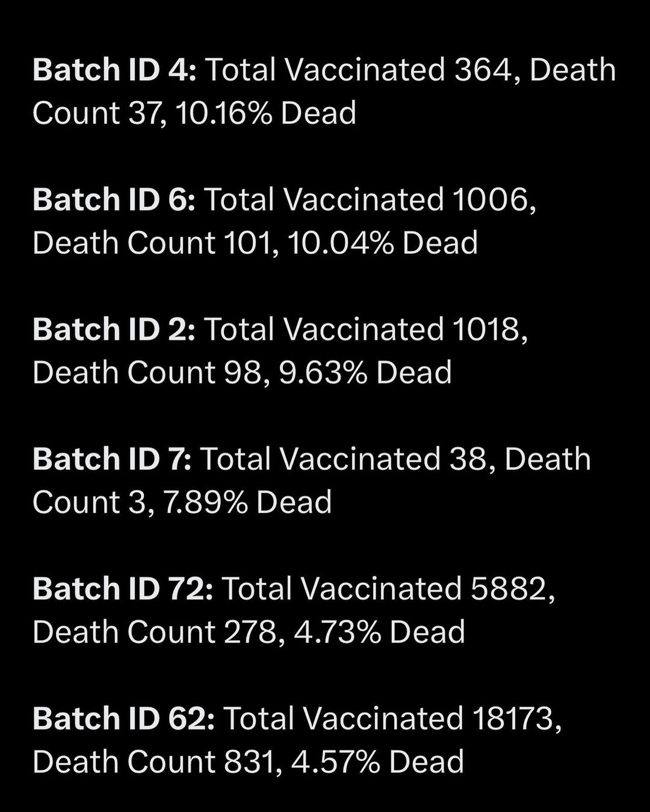Click the bold 'Batch ID 2:' label
The image size is (650, 812).
coord(114,330)
